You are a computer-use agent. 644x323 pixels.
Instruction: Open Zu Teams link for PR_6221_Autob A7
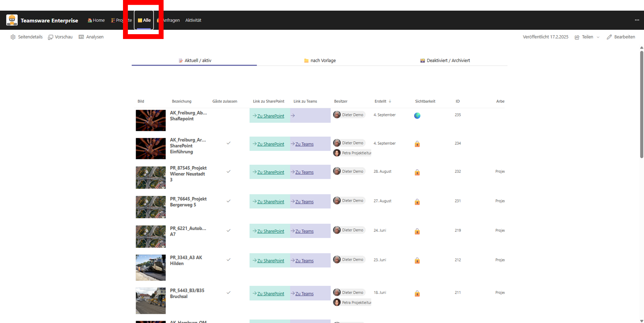click(304, 231)
